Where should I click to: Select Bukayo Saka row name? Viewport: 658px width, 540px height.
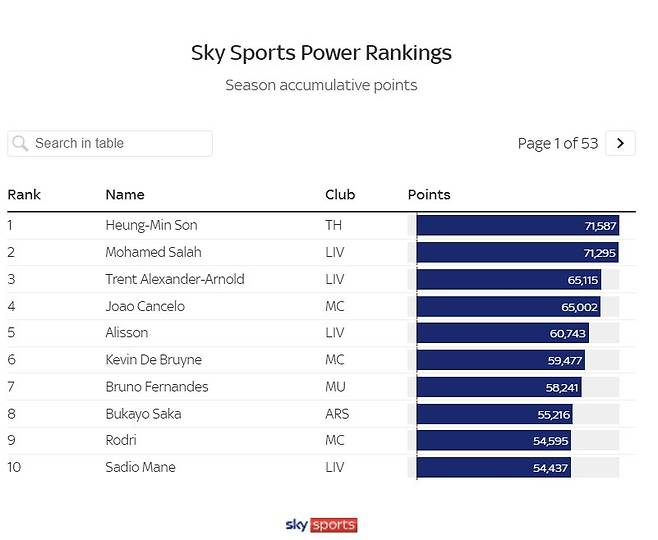143,413
